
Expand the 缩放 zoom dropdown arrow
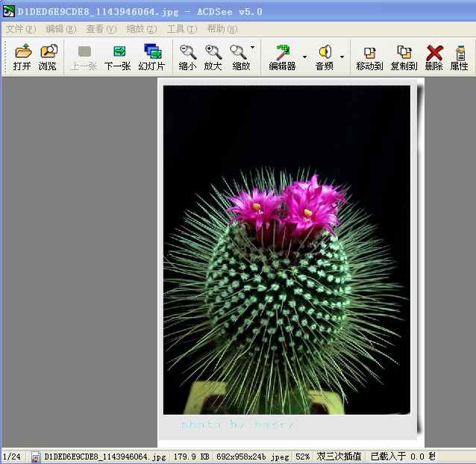pyautogui.click(x=252, y=48)
